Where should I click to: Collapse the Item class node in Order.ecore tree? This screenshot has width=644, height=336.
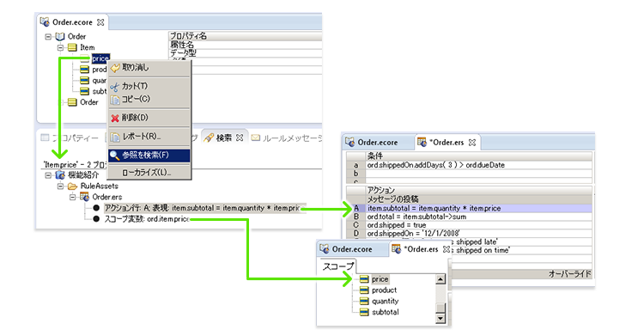click(60, 48)
